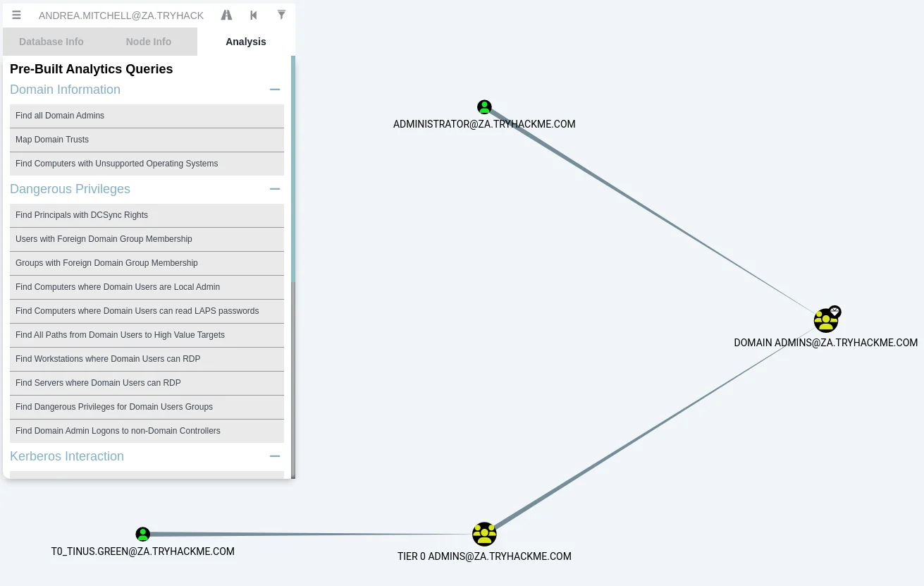Image resolution: width=924 pixels, height=586 pixels.
Task: Switch to the Database Info tab
Action: tap(51, 42)
